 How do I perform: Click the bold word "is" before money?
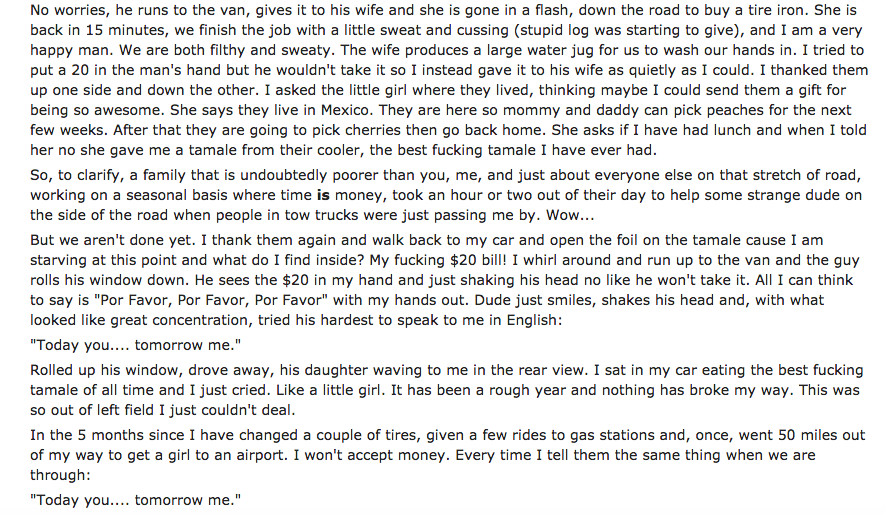(x=323, y=196)
